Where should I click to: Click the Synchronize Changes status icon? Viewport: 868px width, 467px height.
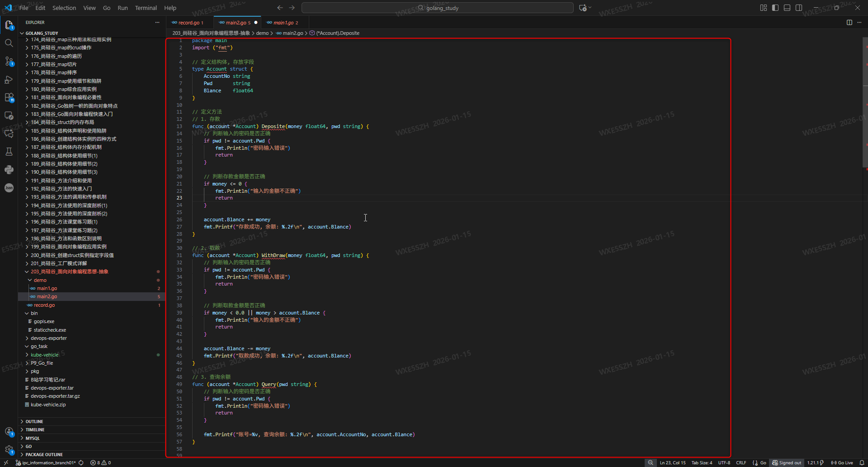tap(81, 462)
